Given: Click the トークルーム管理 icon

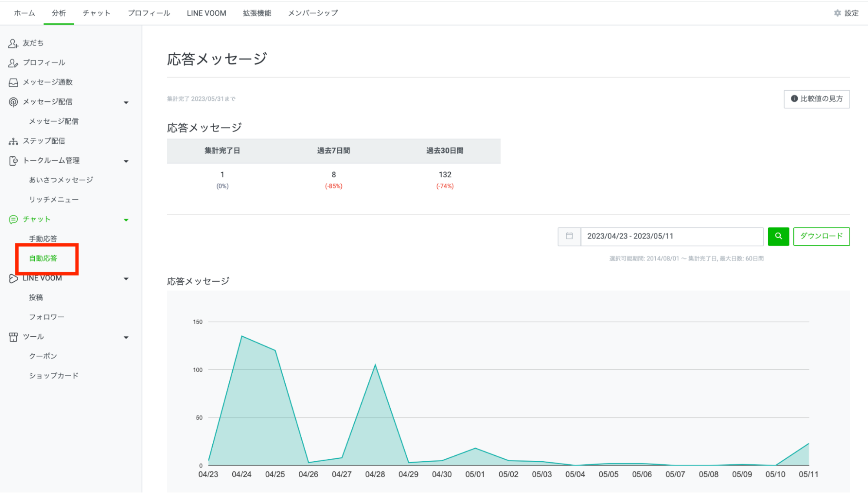Looking at the screenshot, I should pos(13,160).
